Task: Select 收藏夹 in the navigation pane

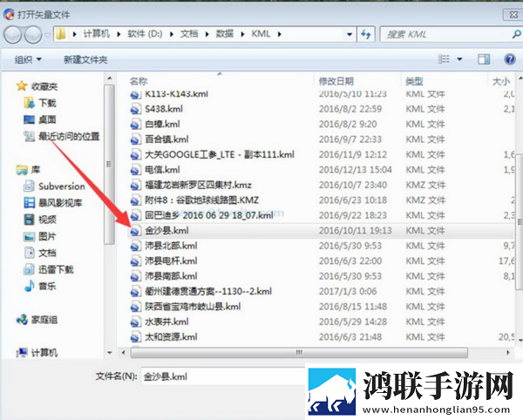Action: tap(37, 86)
